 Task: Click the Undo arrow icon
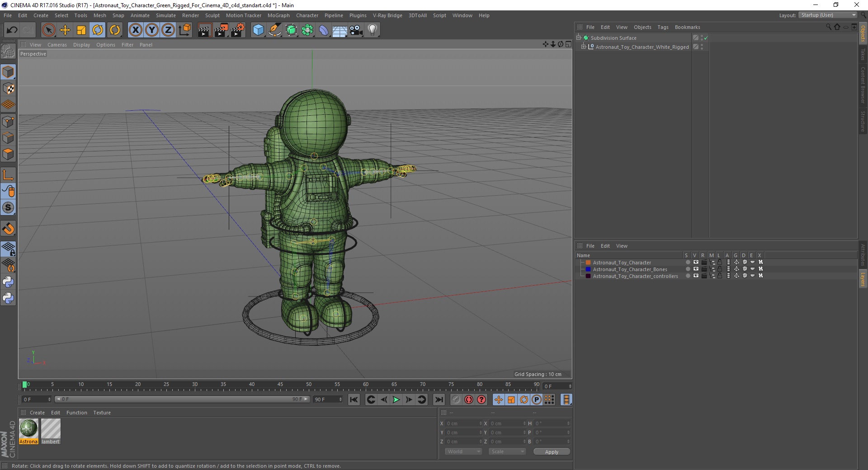[12, 30]
